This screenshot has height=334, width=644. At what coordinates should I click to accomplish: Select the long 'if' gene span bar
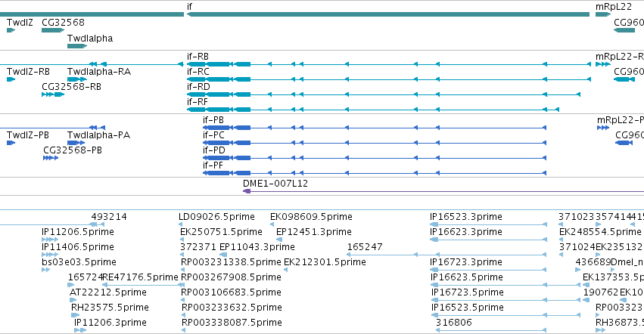pos(388,14)
